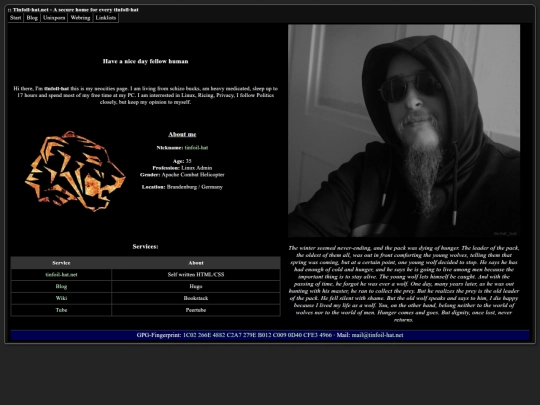The height and width of the screenshot is (405, 540).
Task: Click the intro paragraph starting 'Hi there'
Action: coord(145,95)
